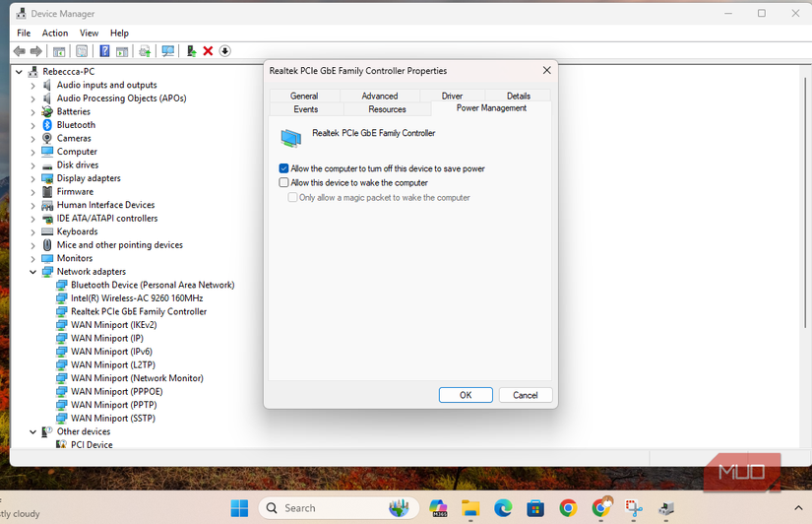Click the taskbar Search box
Viewport: 812px width, 524px height.
[x=339, y=508]
